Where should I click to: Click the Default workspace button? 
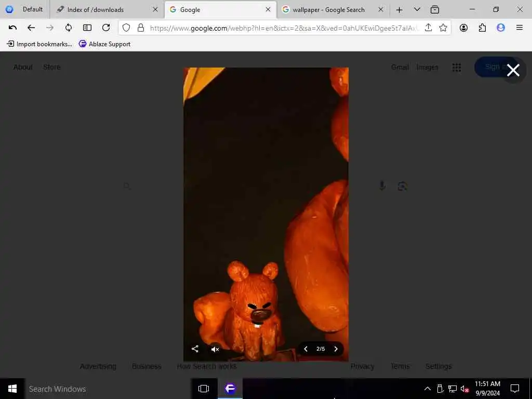[24, 9]
